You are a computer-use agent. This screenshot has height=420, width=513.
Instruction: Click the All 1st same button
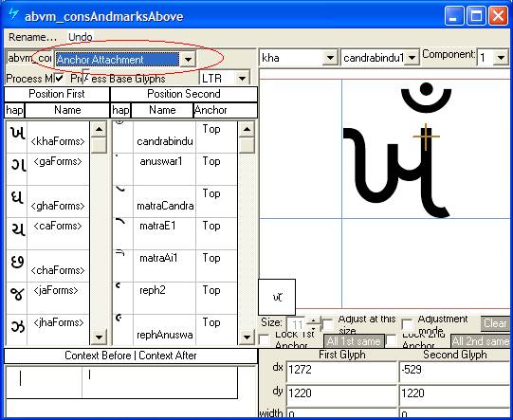(x=354, y=341)
